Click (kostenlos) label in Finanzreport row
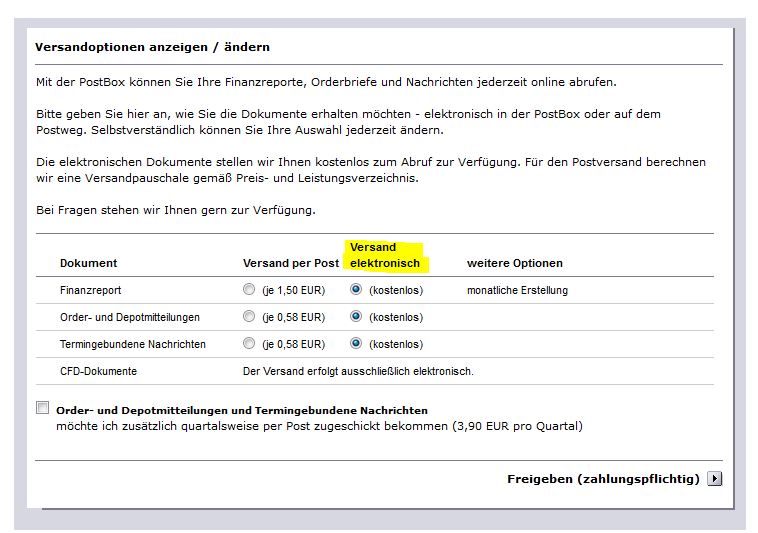This screenshot has height=533, width=758. (x=396, y=290)
